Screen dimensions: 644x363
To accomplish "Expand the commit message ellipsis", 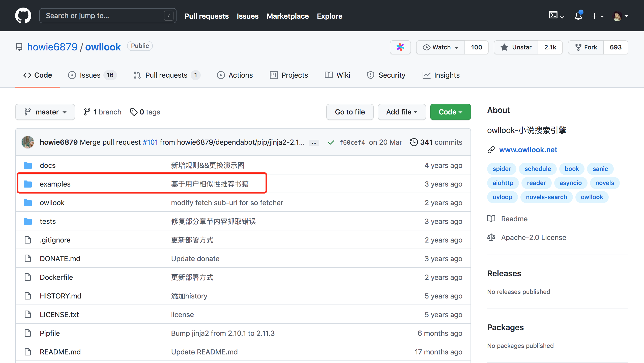I will click(314, 143).
